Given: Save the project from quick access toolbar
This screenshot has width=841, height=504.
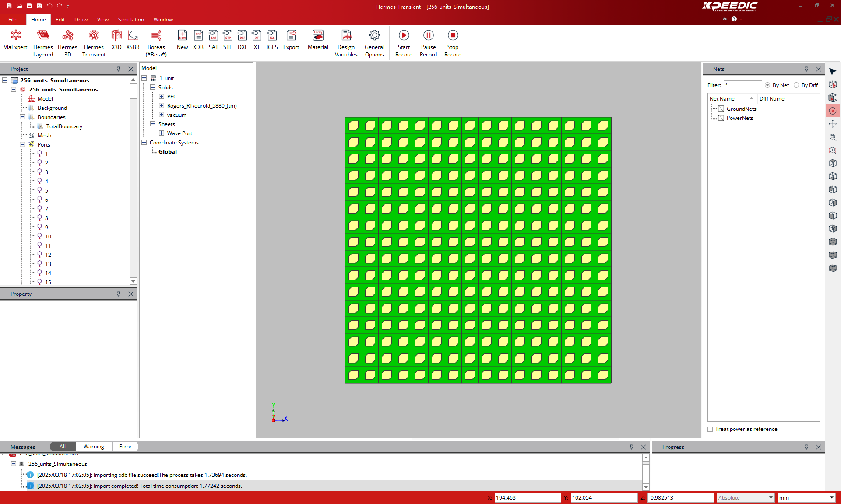Looking at the screenshot, I should tap(29, 6).
